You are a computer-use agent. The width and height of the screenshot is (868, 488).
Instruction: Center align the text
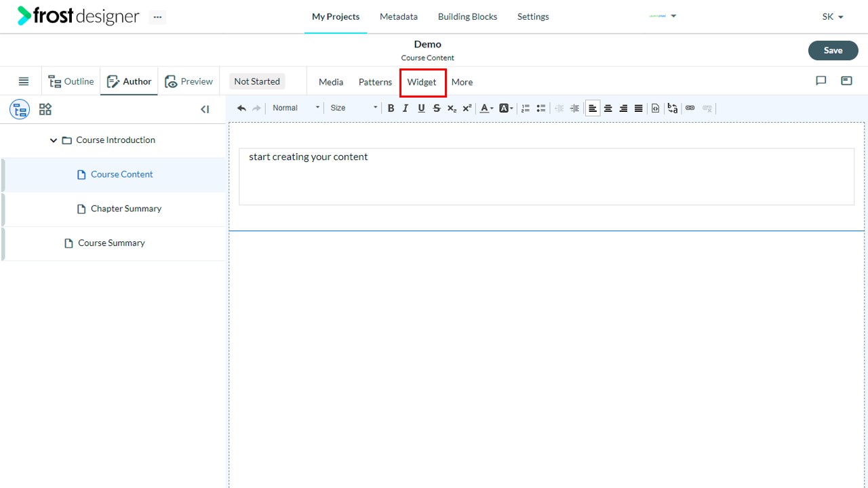pyautogui.click(x=608, y=108)
